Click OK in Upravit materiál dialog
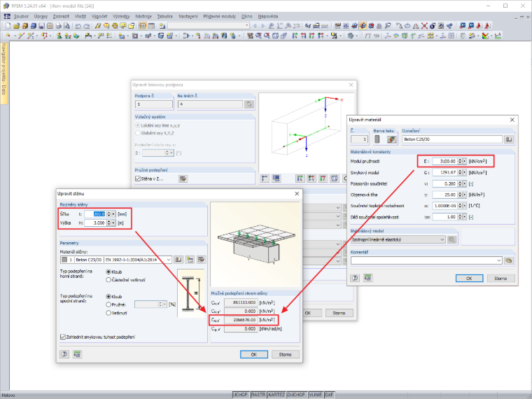 coord(469,278)
